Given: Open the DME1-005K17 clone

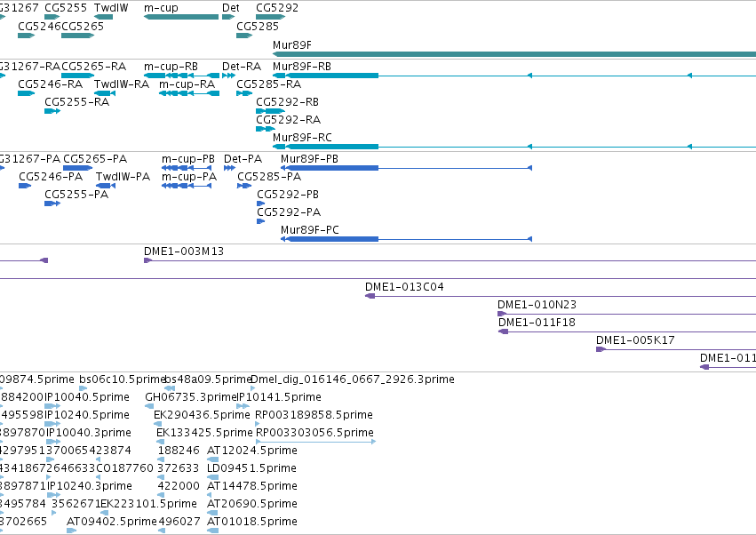Looking at the screenshot, I should pyautogui.click(x=676, y=349).
